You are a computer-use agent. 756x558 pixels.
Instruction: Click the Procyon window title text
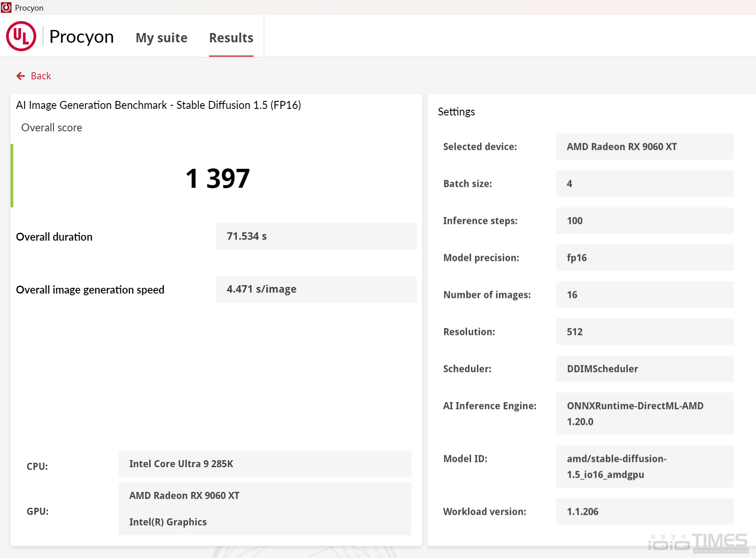(29, 8)
